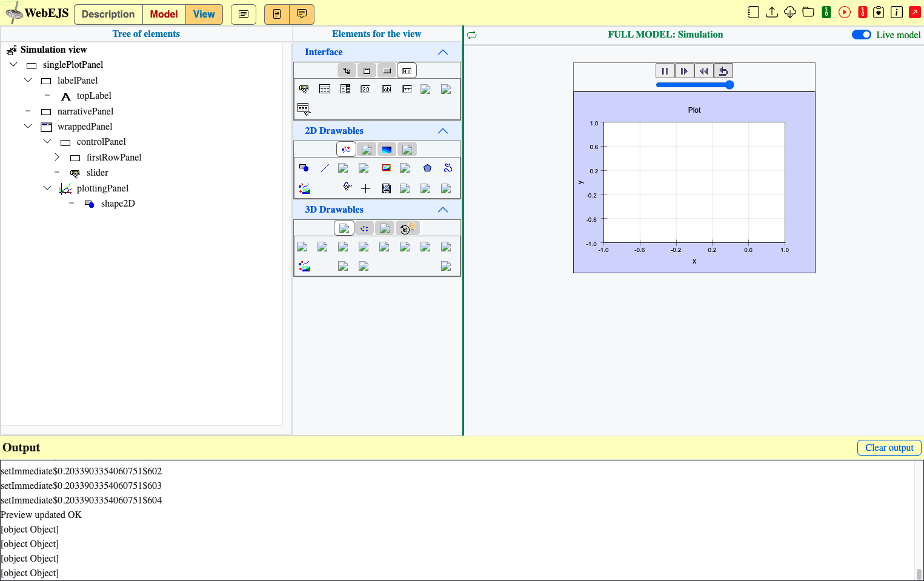Select the password field interface element icon
Viewport: 924px width, 581px height.
pyautogui.click(x=407, y=89)
